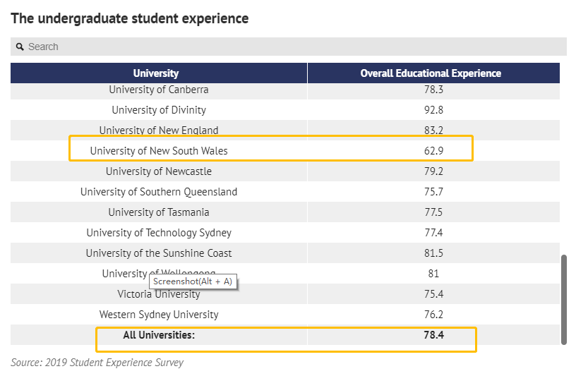Screen dimensions: 588x376
Task: Select the University of New England cell
Action: 159,130
